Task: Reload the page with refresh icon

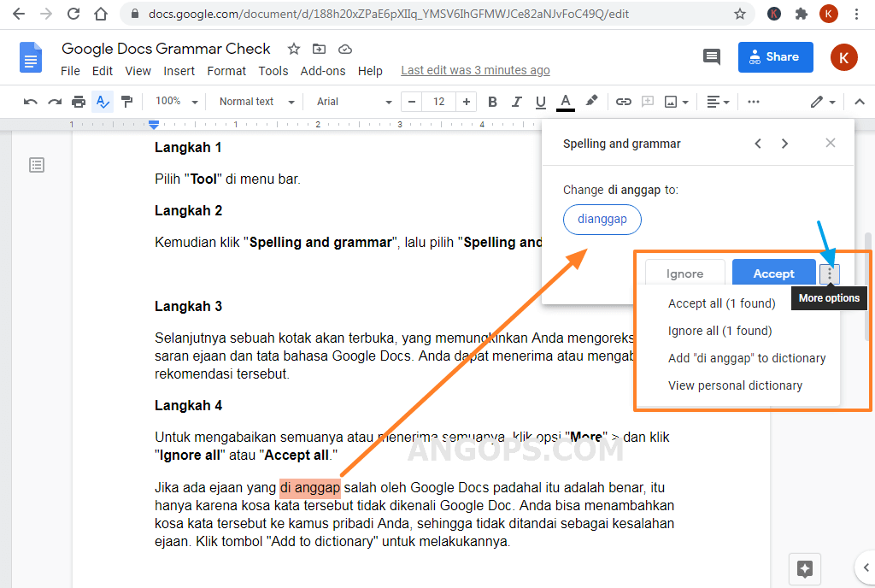Action: [73, 14]
